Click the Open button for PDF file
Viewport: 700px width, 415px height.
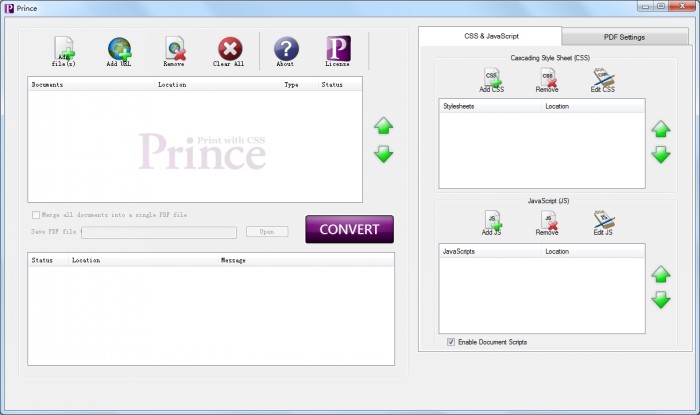[x=267, y=232]
